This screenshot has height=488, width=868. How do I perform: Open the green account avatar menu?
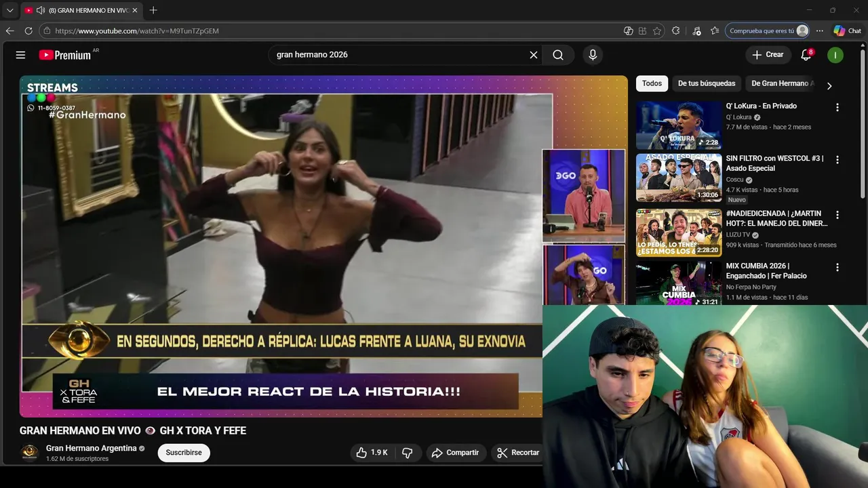point(835,55)
